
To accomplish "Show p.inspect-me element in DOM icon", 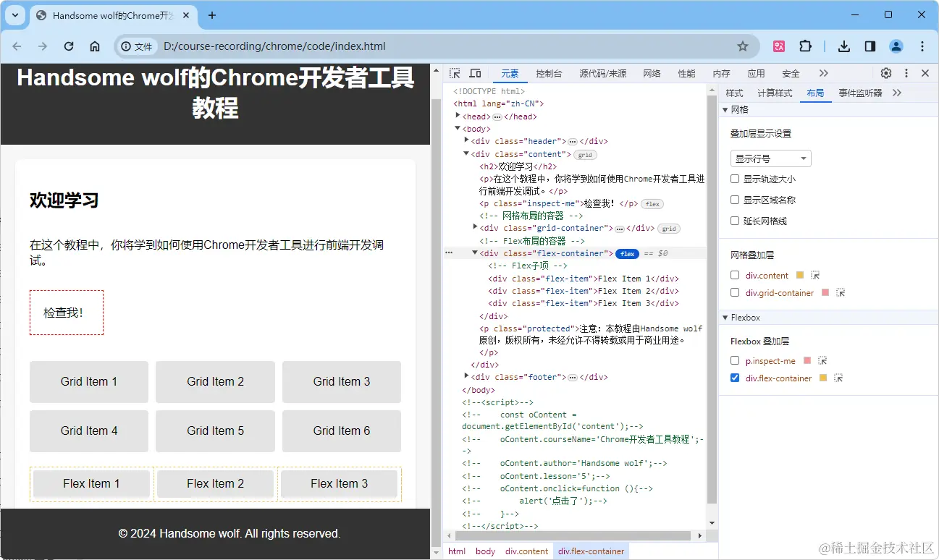I will tap(822, 360).
